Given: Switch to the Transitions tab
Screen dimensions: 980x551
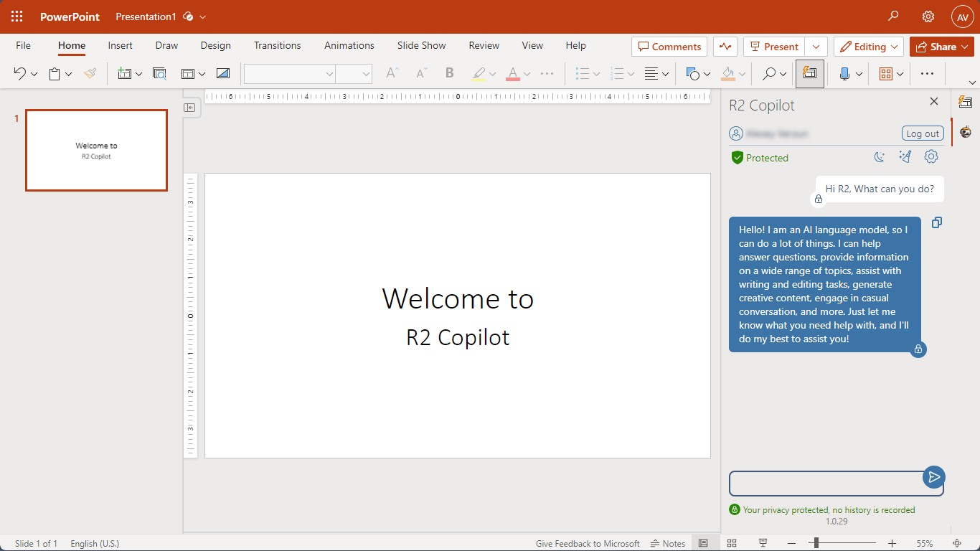Looking at the screenshot, I should point(277,45).
